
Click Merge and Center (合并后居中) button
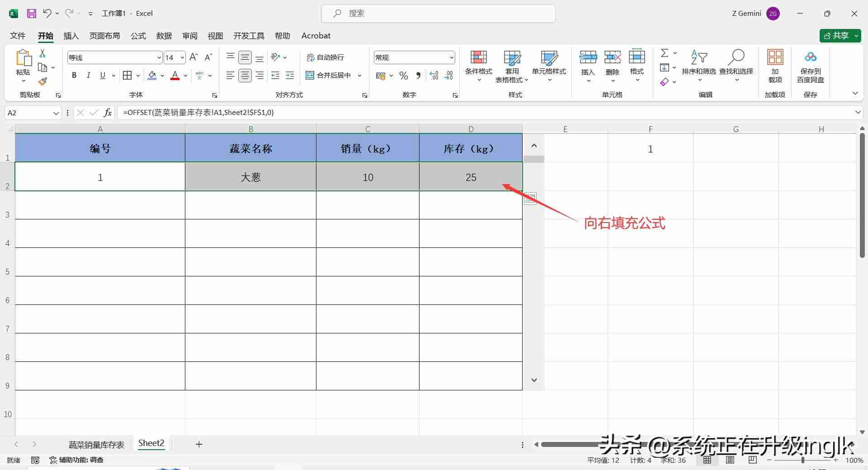[x=329, y=76]
